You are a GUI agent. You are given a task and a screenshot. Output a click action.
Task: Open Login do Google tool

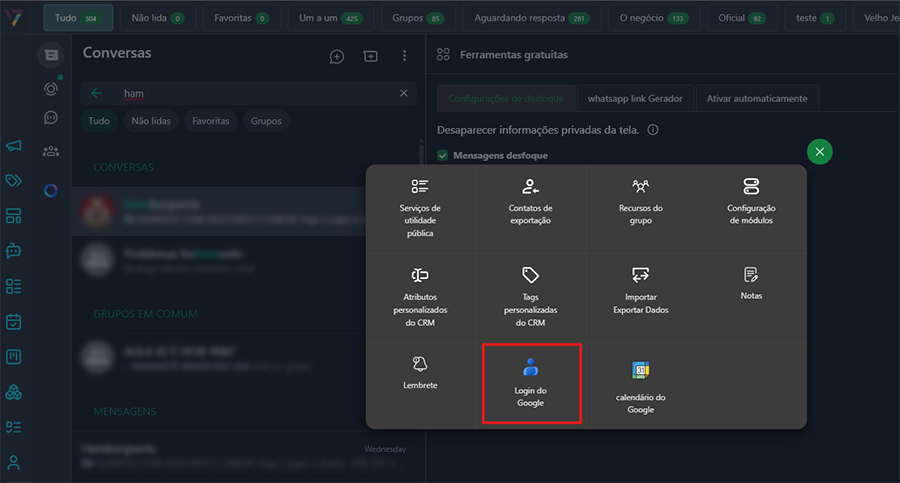[x=531, y=383]
